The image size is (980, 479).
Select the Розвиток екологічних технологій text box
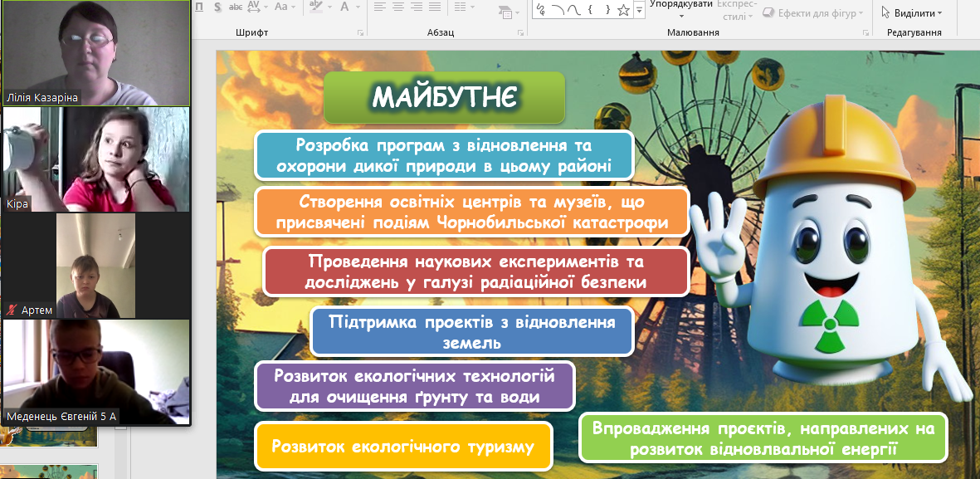coord(415,387)
